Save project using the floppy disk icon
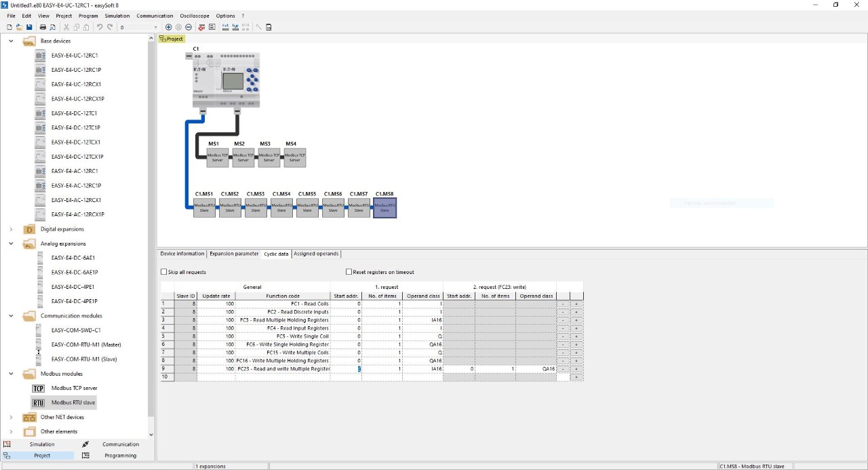Image resolution: width=868 pixels, height=470 pixels. click(29, 27)
